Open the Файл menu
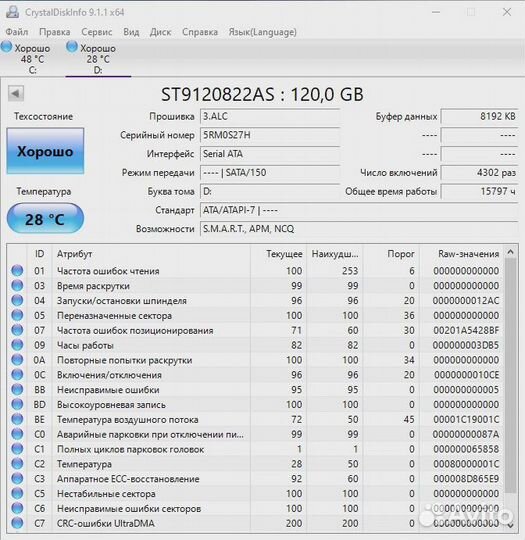This screenshot has height=540, width=525. (x=17, y=32)
